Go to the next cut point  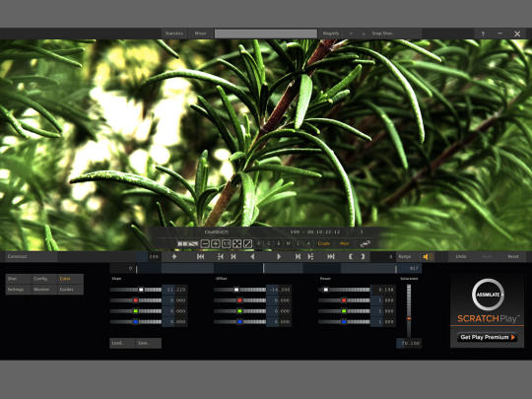[x=310, y=257]
